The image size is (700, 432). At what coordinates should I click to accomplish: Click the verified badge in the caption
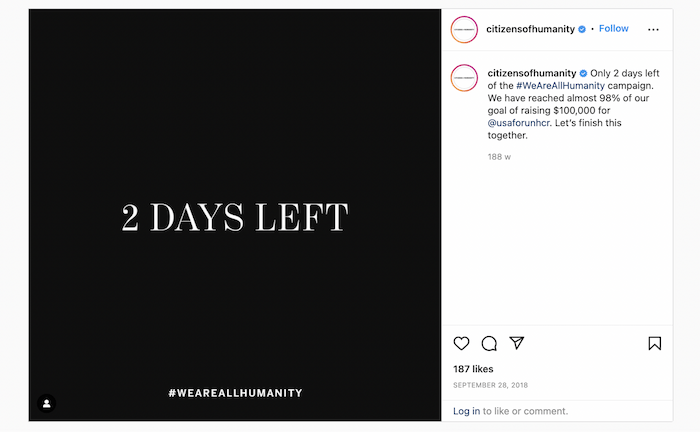point(583,73)
